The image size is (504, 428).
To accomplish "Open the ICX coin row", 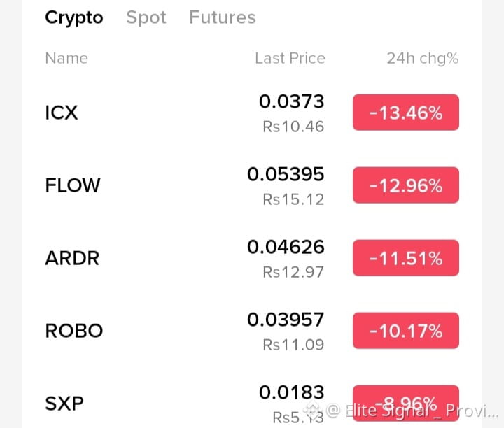I will (x=252, y=113).
